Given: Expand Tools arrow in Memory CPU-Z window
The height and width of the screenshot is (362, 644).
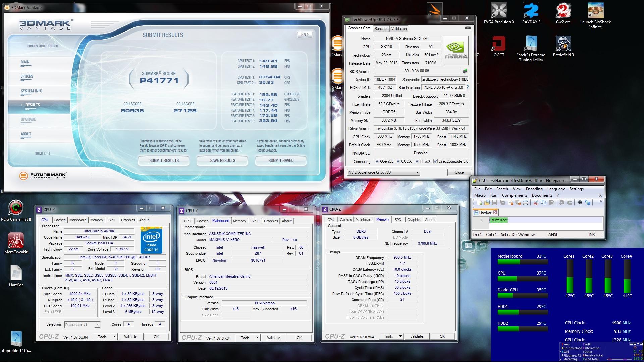Looking at the screenshot, I should (x=400, y=336).
